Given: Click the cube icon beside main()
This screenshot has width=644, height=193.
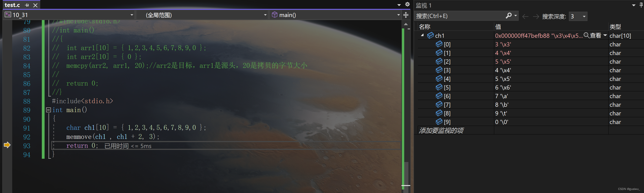Looking at the screenshot, I should point(274,15).
